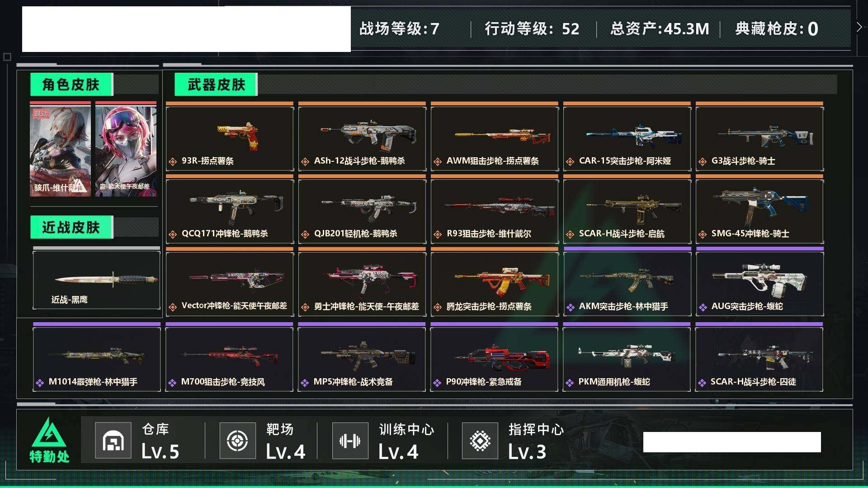The width and height of the screenshot is (868, 488).
Task: Click the rarity icon beside SMG-45冲锋枪-骑士
Action: 703,234
